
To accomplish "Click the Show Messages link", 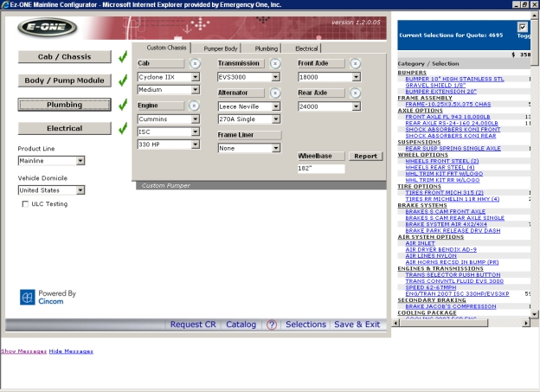I will point(23,351).
